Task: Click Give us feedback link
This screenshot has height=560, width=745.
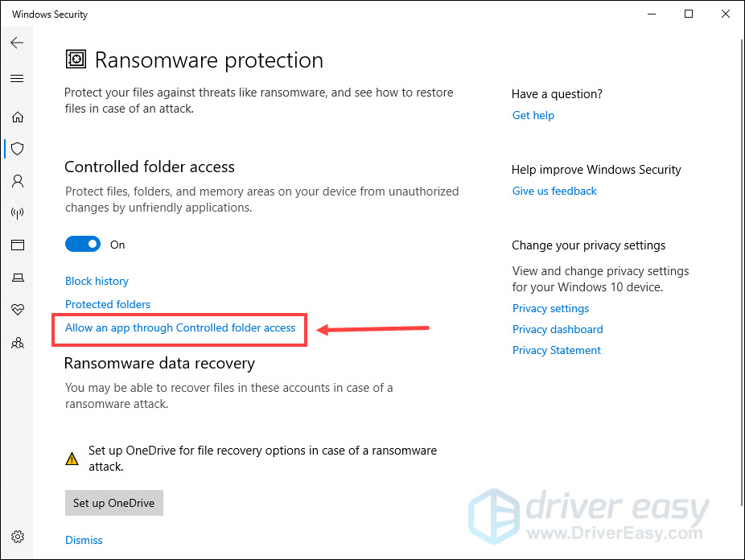Action: (554, 191)
